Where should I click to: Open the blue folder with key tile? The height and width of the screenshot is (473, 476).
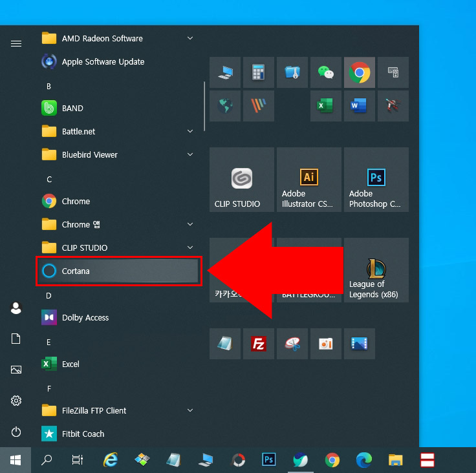click(292, 72)
